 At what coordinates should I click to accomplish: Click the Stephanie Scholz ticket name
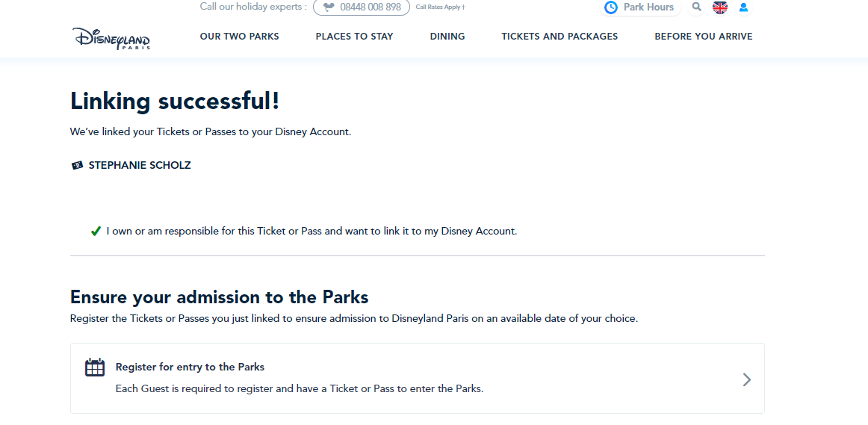(140, 166)
